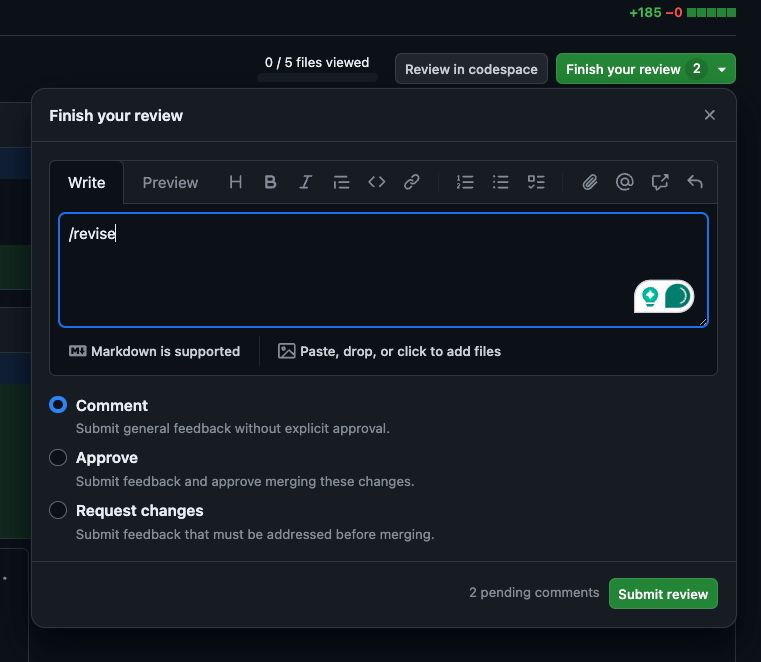Close the Finish your review dialog

pyautogui.click(x=710, y=115)
